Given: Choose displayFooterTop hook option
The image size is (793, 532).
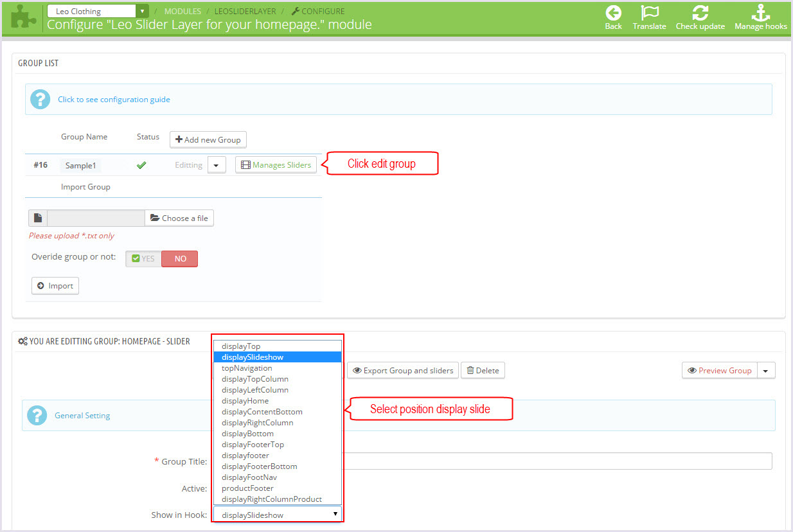Looking at the screenshot, I should (x=278, y=445).
